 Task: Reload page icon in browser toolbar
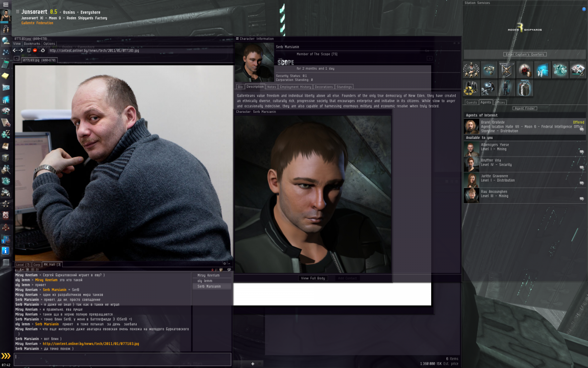28,50
